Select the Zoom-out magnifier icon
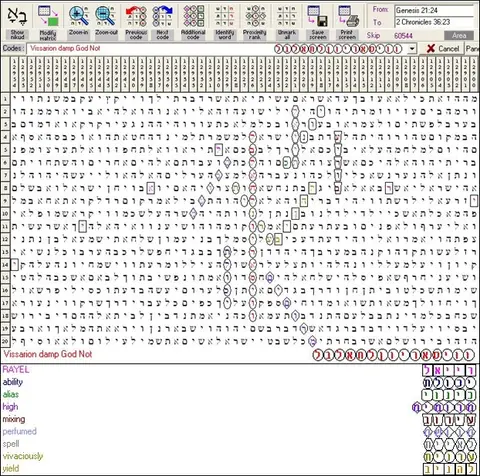 tap(106, 16)
